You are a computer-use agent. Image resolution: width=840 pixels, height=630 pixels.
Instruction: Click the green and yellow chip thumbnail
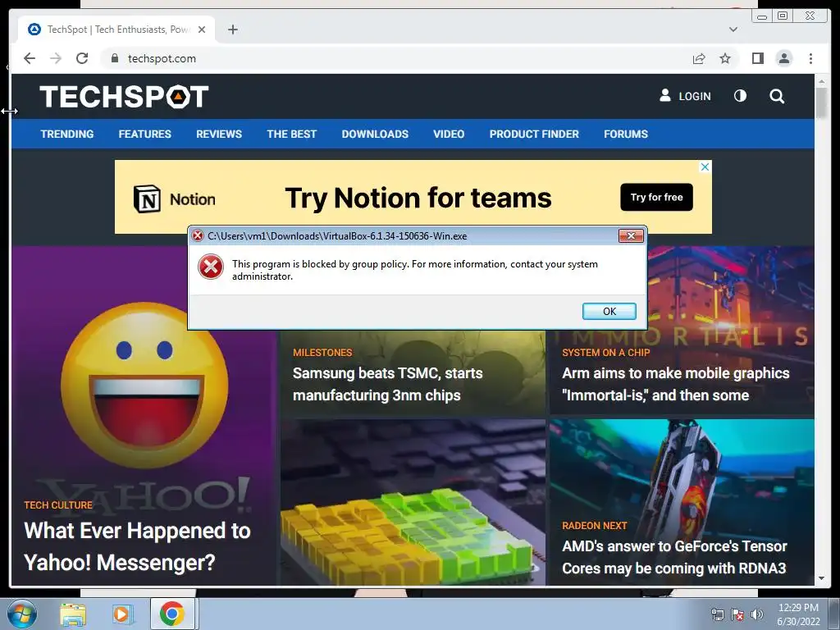(x=413, y=502)
